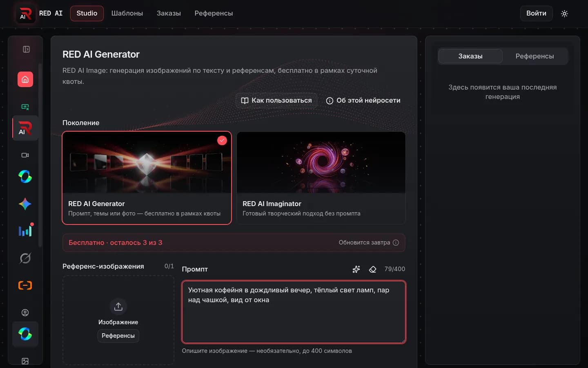Toggle the selected checkmark on RED AI Generator
This screenshot has height=368, width=588.
point(222,140)
